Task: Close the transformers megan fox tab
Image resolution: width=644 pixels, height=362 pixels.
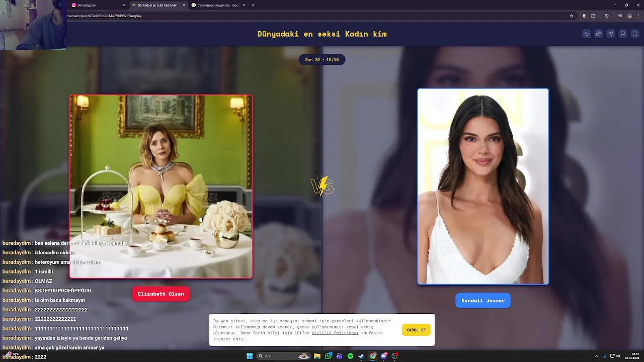Action: tap(244, 5)
